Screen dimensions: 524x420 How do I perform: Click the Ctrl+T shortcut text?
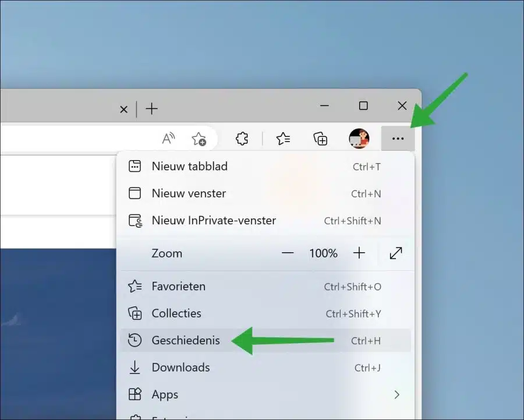367,167
